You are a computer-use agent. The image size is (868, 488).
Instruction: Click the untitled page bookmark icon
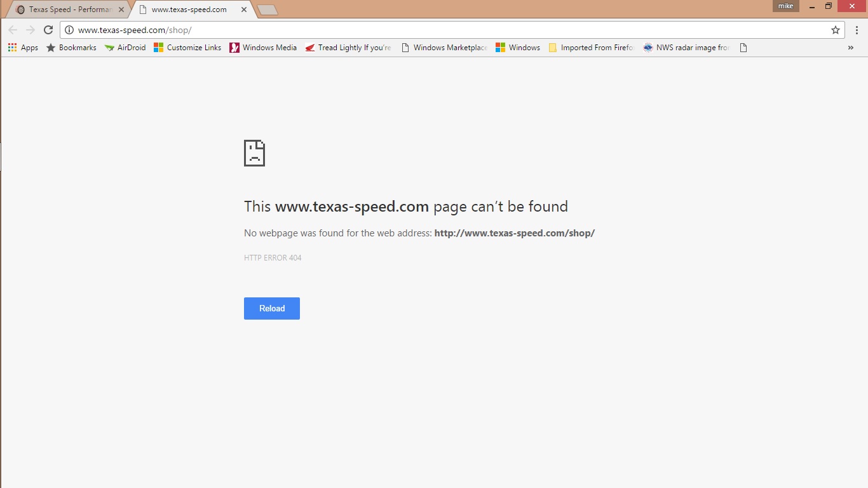(743, 48)
